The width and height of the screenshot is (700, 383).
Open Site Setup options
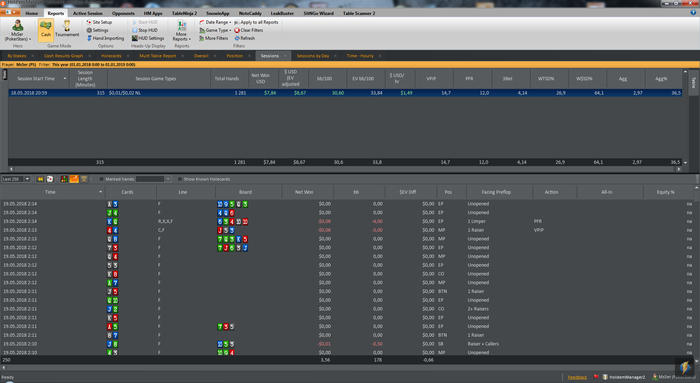click(99, 22)
